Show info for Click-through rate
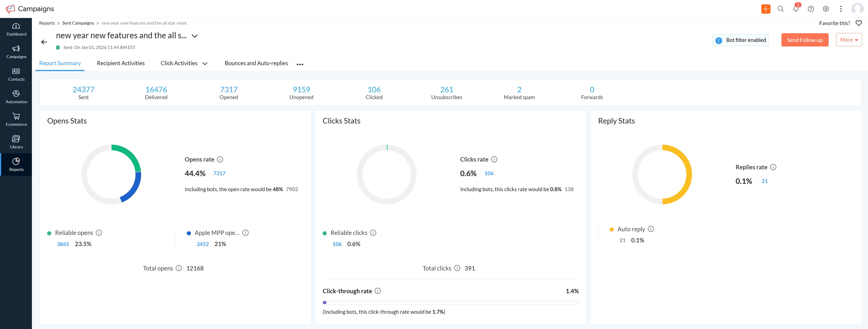The height and width of the screenshot is (329, 868). tap(378, 291)
